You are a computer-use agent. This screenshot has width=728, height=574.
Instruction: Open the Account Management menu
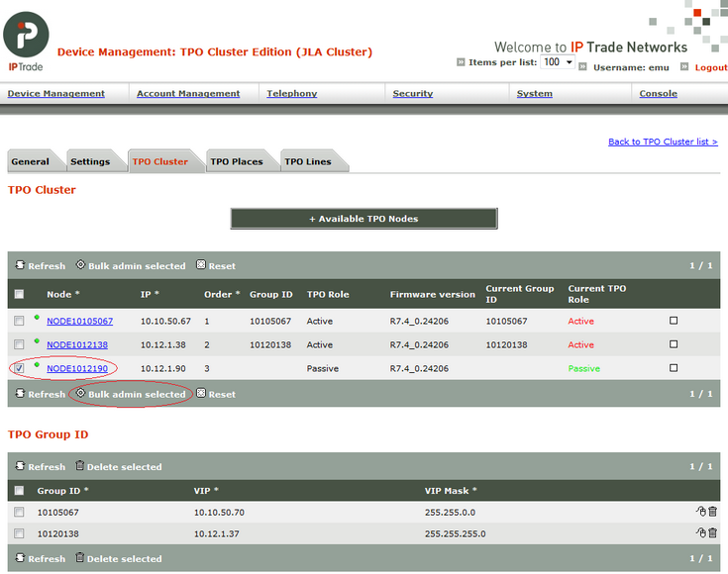pos(188,93)
